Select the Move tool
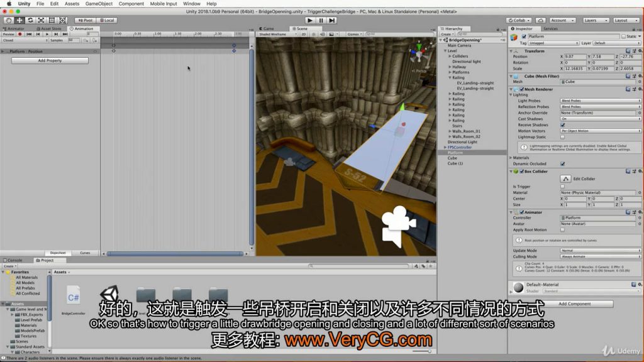 [19, 20]
